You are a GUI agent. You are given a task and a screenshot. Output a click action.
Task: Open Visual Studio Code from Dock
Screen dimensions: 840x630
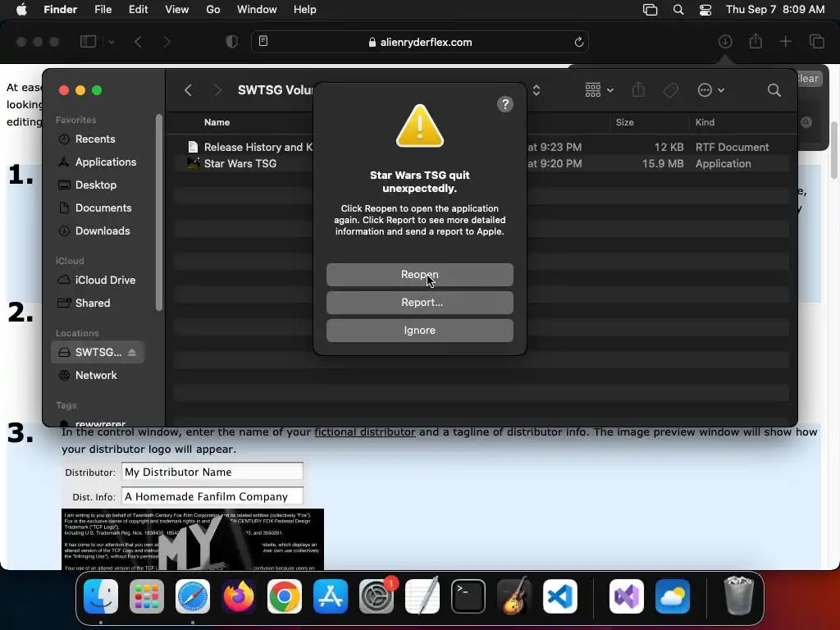(x=559, y=596)
